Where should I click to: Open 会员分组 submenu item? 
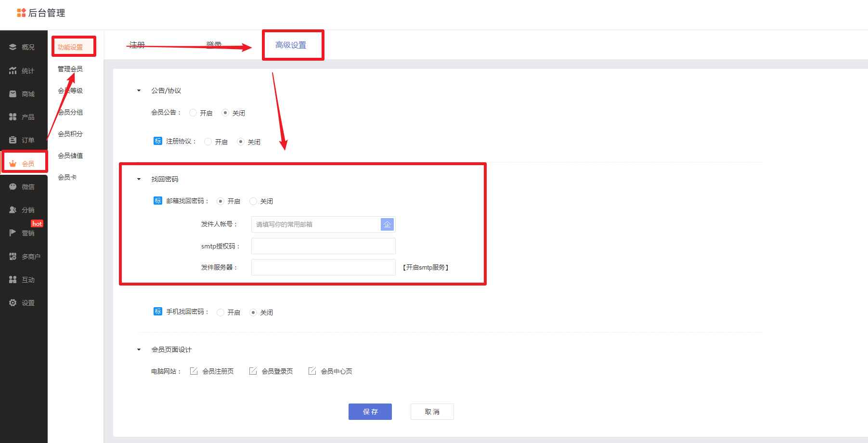(x=70, y=112)
